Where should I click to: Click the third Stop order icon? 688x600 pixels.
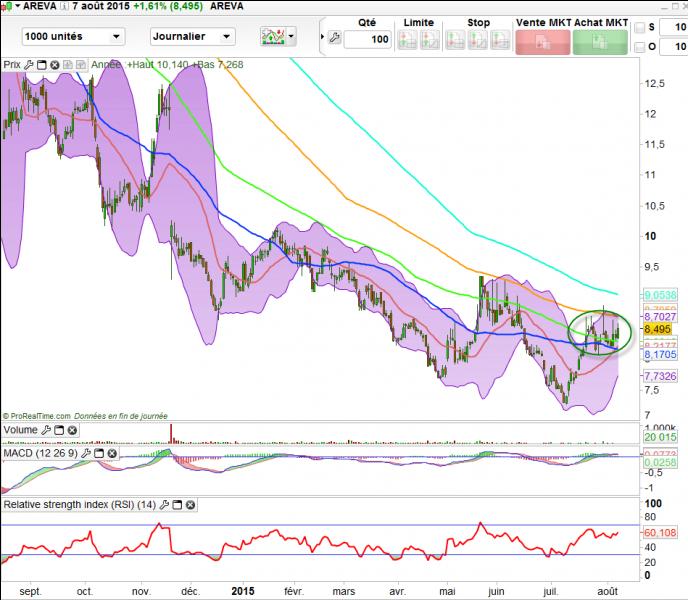[500, 40]
